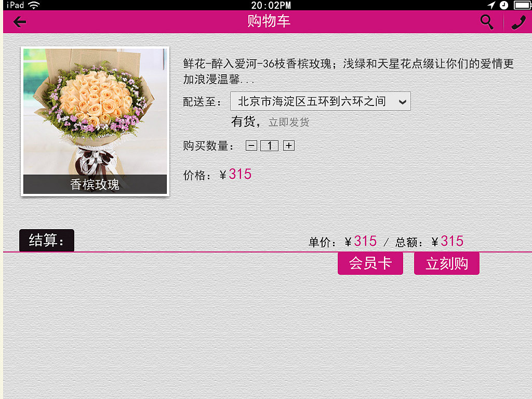Tap the 购物车 header title
The height and width of the screenshot is (399, 532).
pos(269,21)
